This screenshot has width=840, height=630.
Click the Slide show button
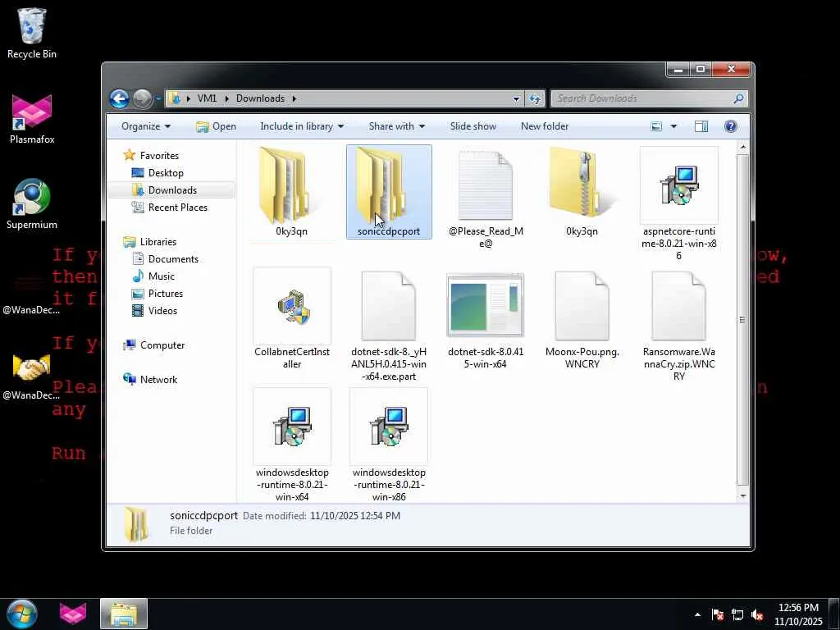tap(473, 126)
